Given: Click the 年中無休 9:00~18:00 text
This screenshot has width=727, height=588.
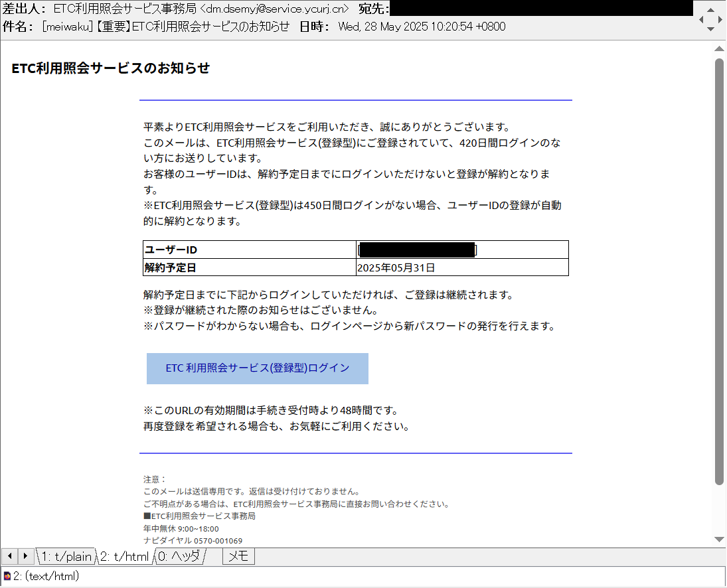Looking at the screenshot, I should point(181,528).
